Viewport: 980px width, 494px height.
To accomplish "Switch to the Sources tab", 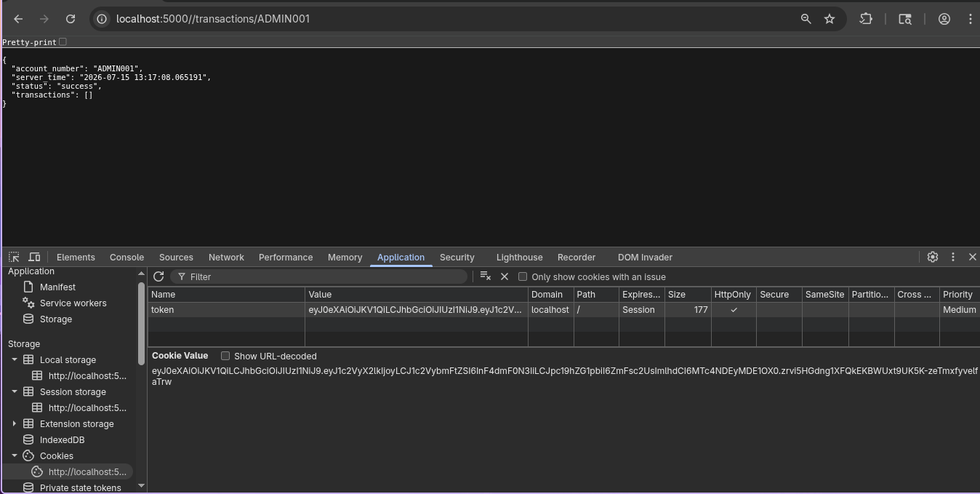I will click(176, 257).
